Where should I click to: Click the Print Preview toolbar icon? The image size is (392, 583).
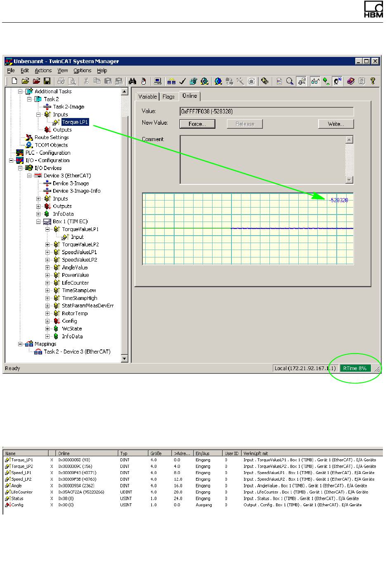click(72, 81)
